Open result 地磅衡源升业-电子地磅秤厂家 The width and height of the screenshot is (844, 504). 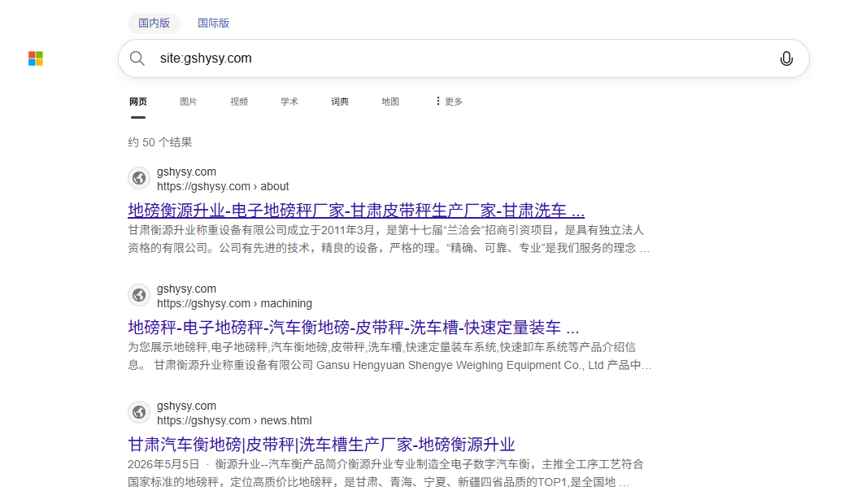click(356, 211)
